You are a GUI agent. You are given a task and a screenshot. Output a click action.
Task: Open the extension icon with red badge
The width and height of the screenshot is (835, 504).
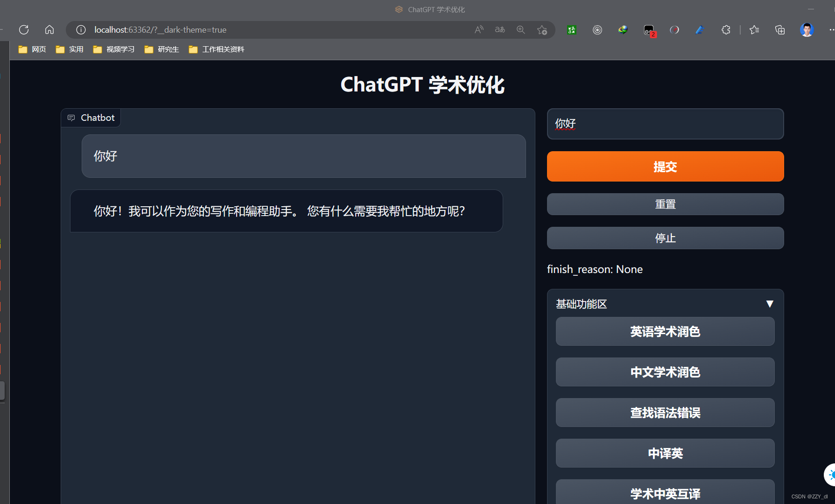pyautogui.click(x=649, y=31)
